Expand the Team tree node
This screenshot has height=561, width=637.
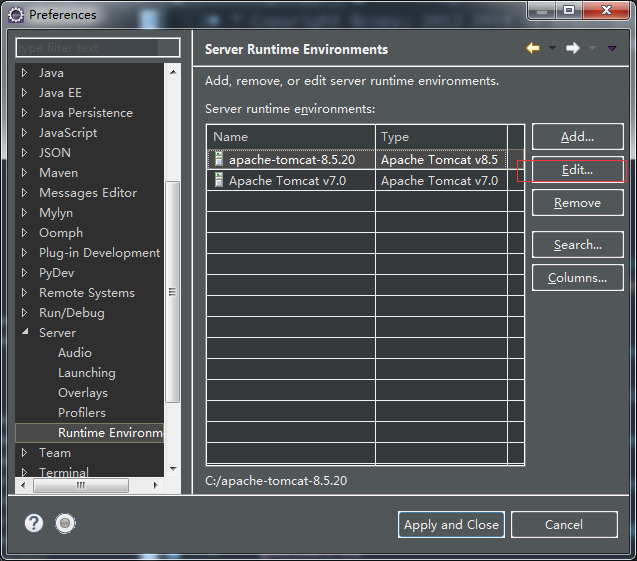pos(24,453)
